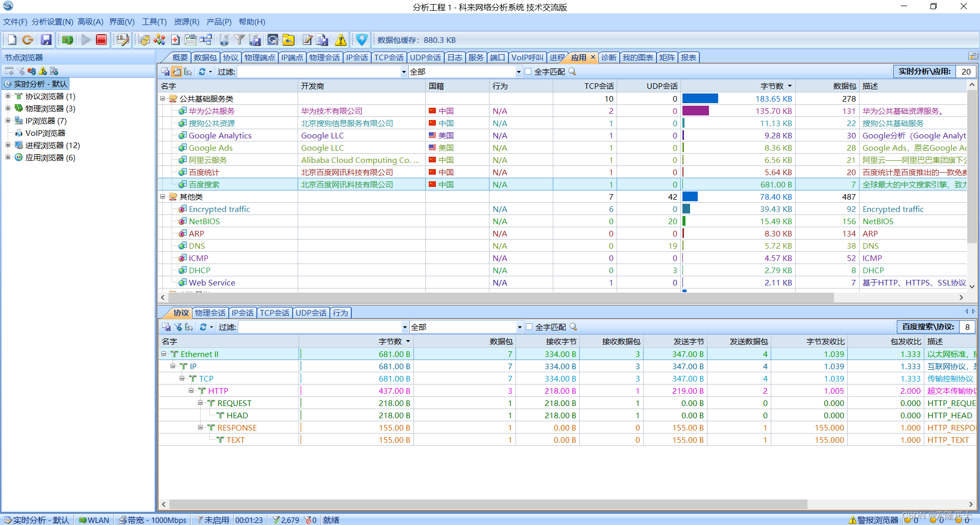Switch to the TCP会话 tab in upper panel
The image size is (980, 525).
pyautogui.click(x=389, y=58)
